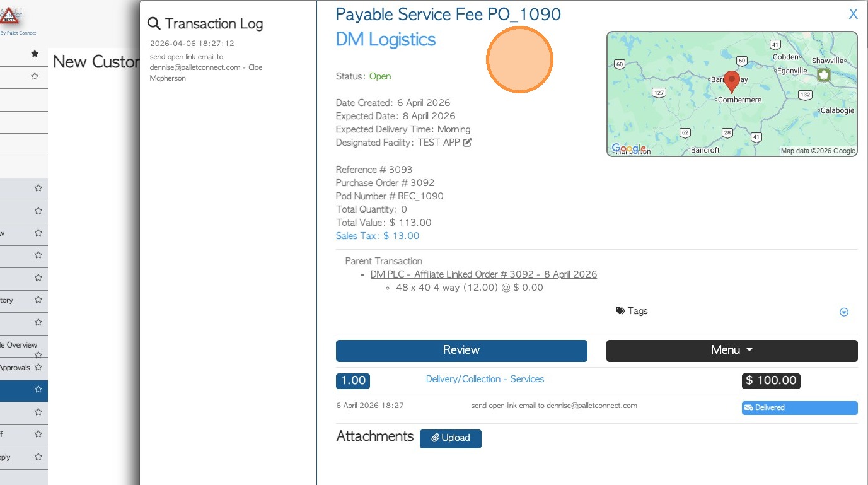Click the Google logo on map

pos(628,149)
